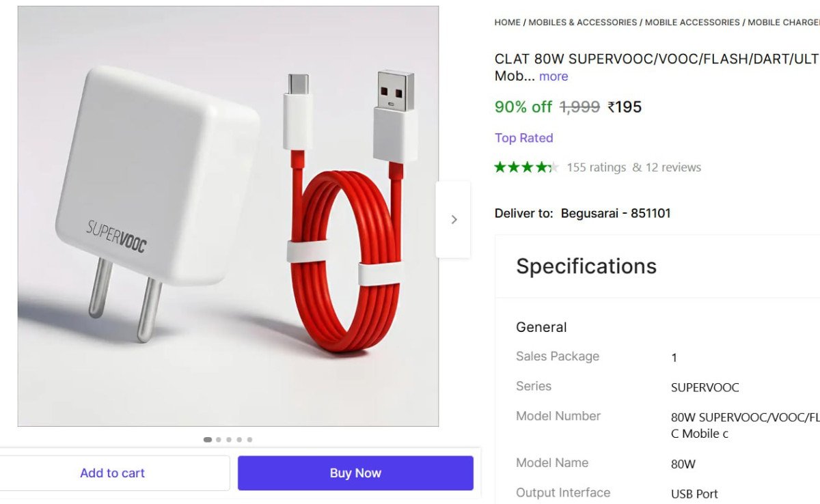Image resolution: width=820 pixels, height=504 pixels.
Task: Open the SUPERVOOC charger product image
Action: pos(228,216)
